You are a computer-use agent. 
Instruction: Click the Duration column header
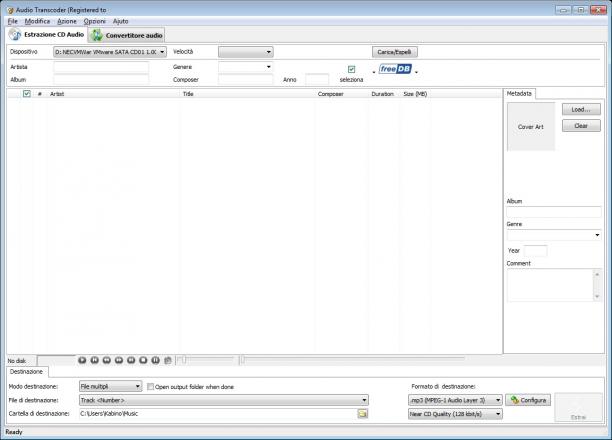point(382,94)
